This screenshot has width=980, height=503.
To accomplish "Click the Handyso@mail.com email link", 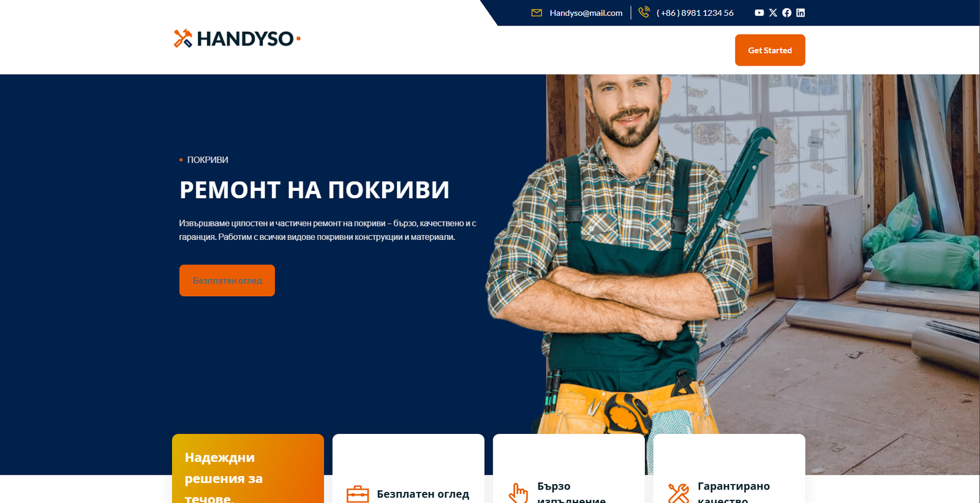I will click(x=586, y=13).
